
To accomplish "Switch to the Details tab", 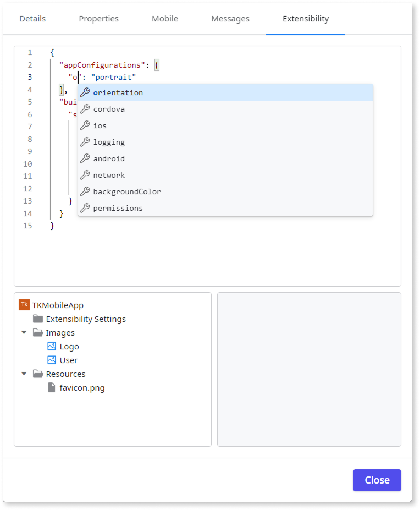I will tap(32, 18).
